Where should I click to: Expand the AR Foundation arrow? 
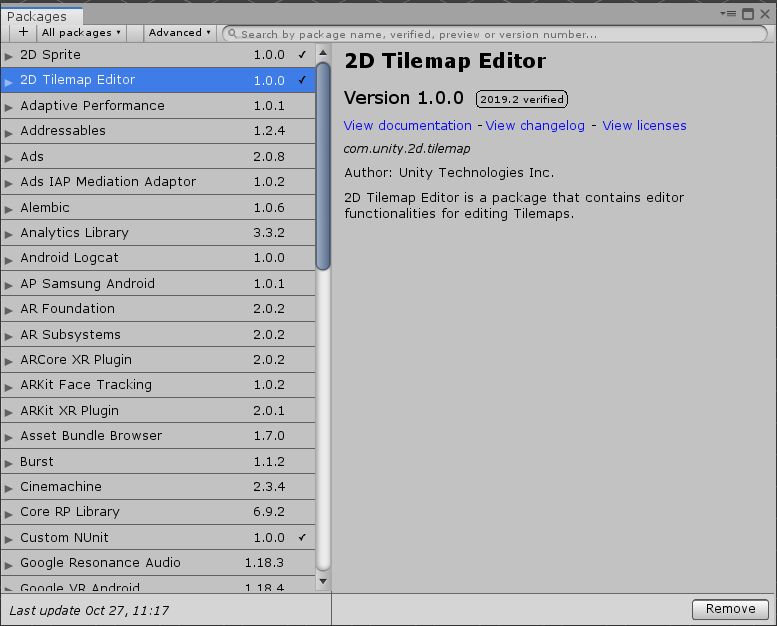(8, 310)
